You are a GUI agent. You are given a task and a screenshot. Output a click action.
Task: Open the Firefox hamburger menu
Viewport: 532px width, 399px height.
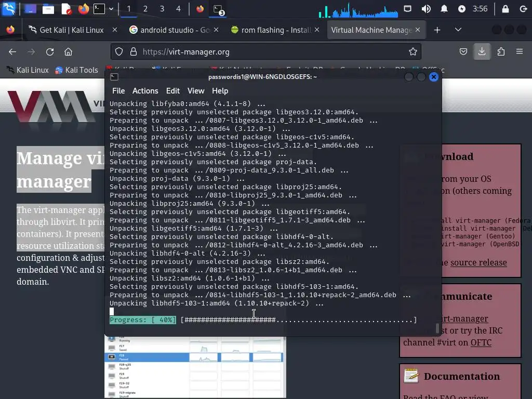tap(520, 51)
